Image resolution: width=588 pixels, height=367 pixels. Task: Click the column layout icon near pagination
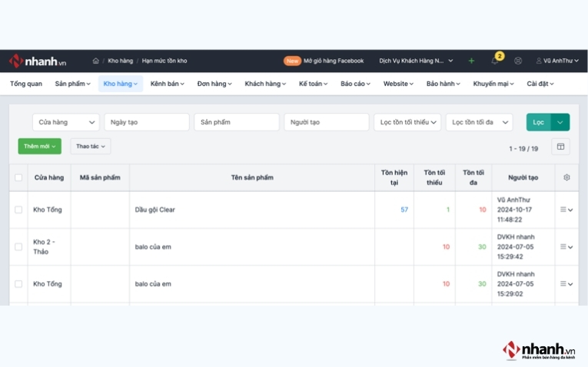[x=560, y=147]
